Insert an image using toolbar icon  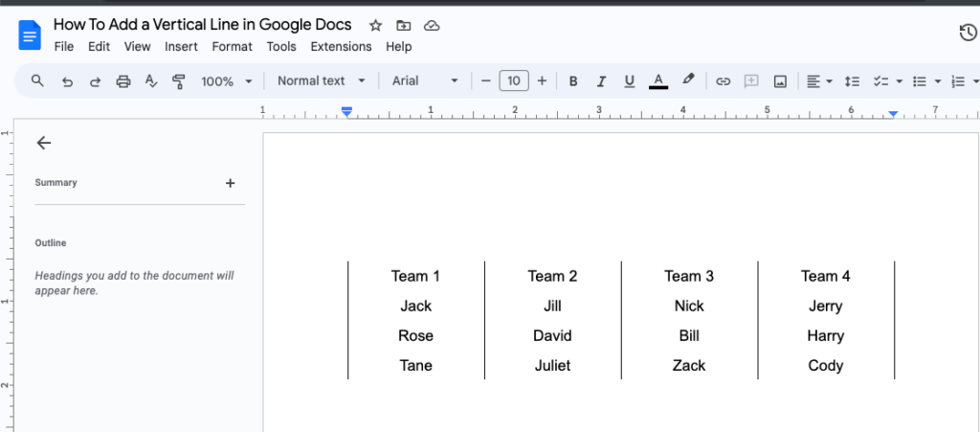[780, 81]
